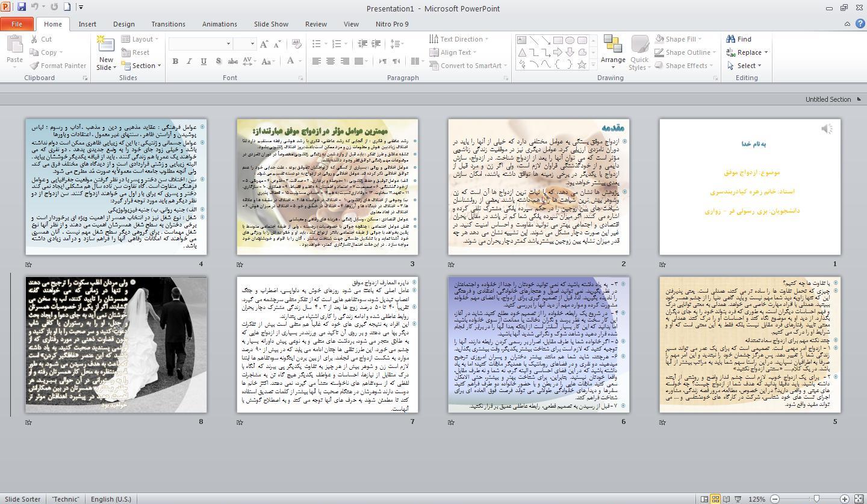Select slide 8 wedding photo thumbnail
867x504 pixels.
116,345
